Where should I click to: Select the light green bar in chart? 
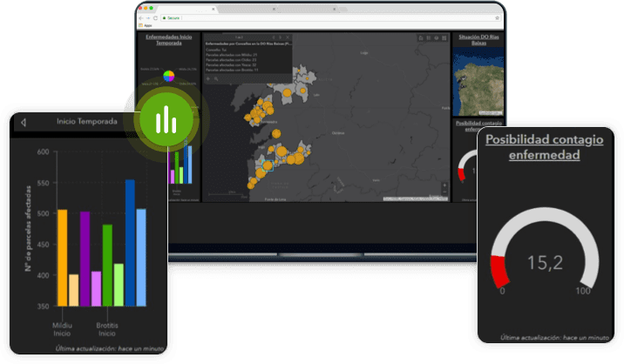click(x=119, y=285)
